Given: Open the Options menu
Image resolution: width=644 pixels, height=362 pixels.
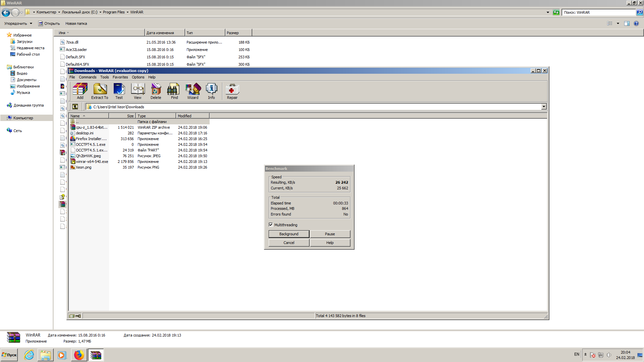Looking at the screenshot, I should pyautogui.click(x=138, y=77).
